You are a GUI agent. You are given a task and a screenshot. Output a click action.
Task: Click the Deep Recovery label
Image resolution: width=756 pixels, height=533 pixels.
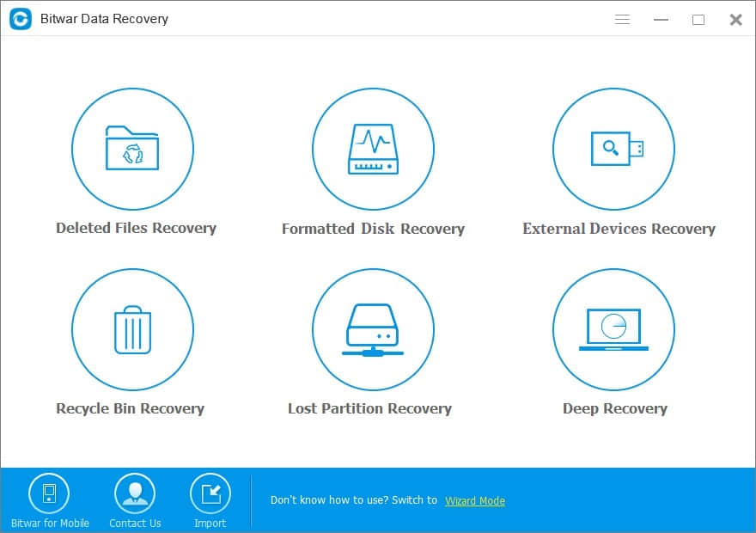[615, 408]
